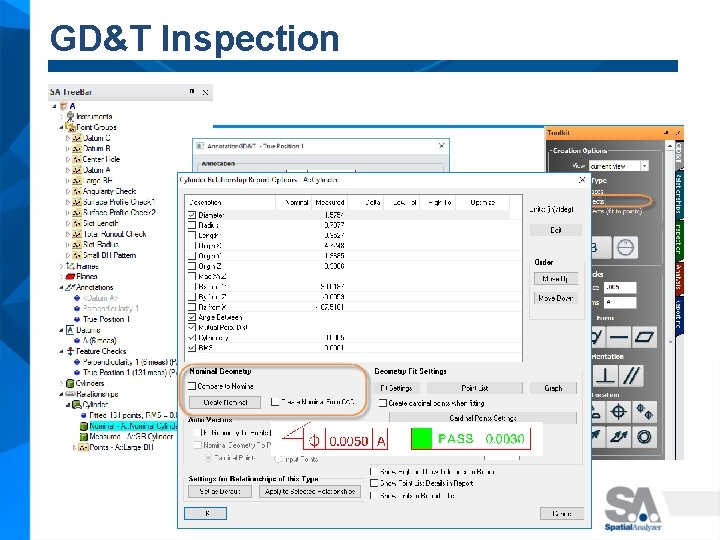
Task: Choose the perpendicularity symbol in the Toolkit
Action: pyautogui.click(x=605, y=376)
